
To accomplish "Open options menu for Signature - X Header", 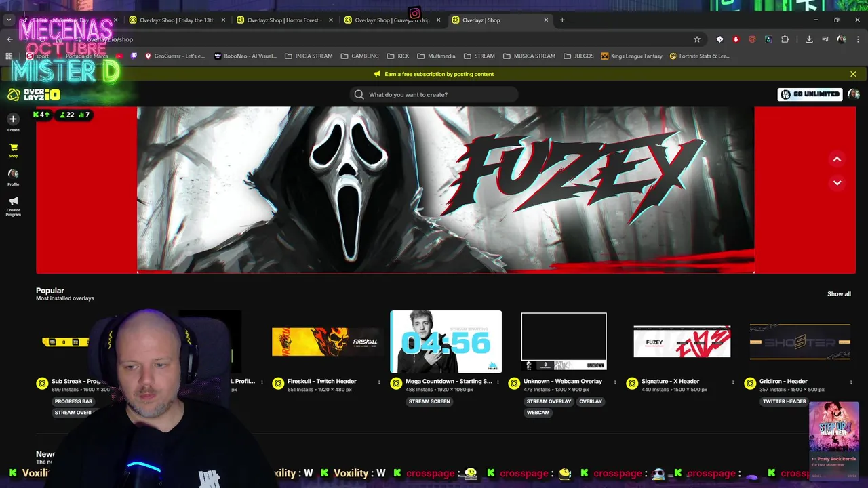I will [733, 382].
